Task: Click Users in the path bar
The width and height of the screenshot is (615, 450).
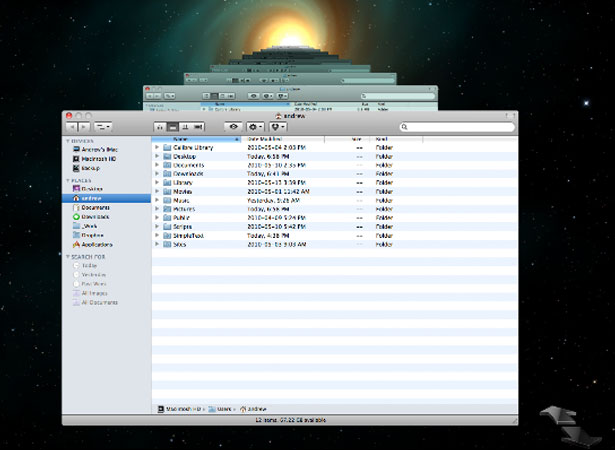Action: [220, 409]
